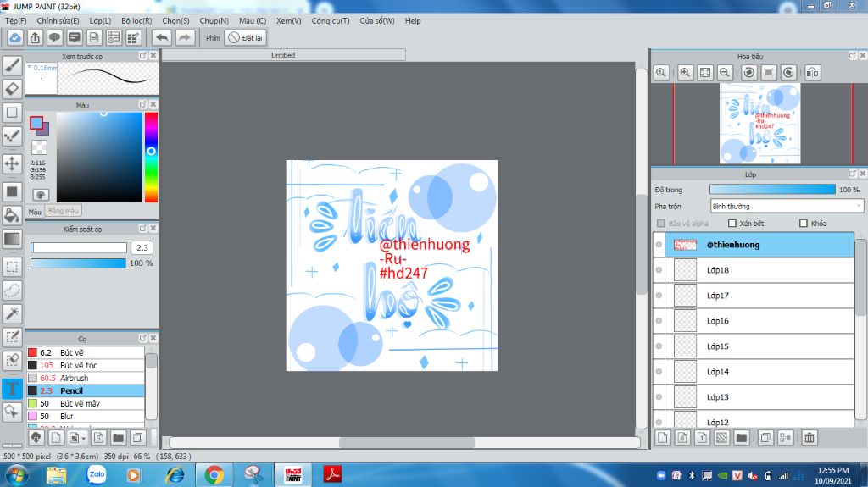Choose the Gradient tool
Image resolution: width=868 pixels, height=487 pixels.
coord(12,239)
